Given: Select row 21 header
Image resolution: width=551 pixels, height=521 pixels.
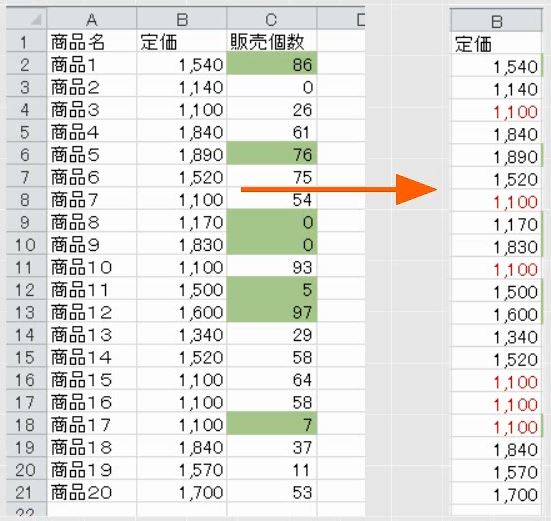Looking at the screenshot, I should pos(26,491).
